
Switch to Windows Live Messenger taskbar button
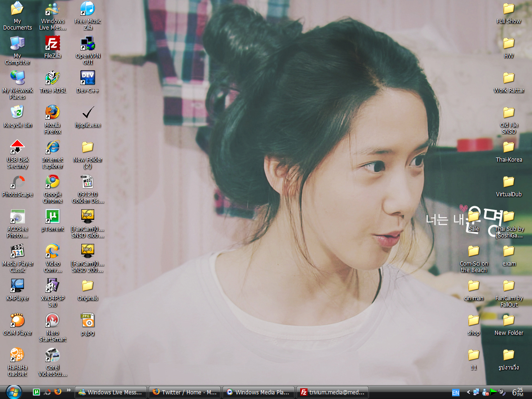click(x=111, y=392)
